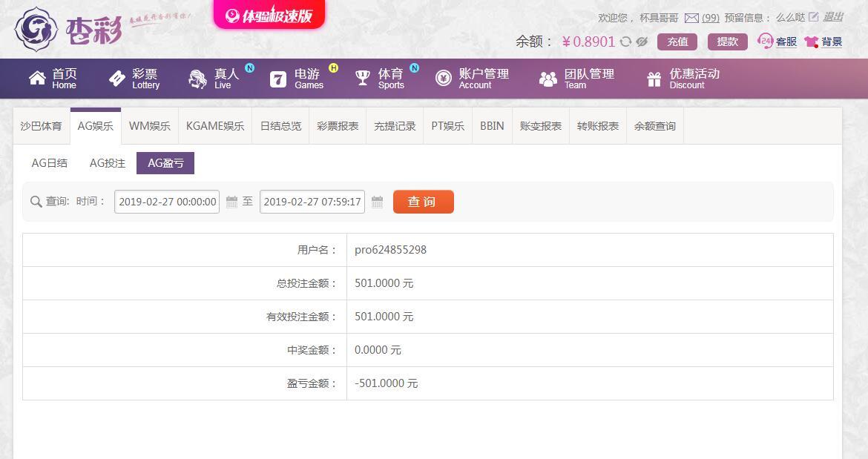Image resolution: width=868 pixels, height=459 pixels.
Task: Open the start date calendar picker
Action: click(x=232, y=202)
